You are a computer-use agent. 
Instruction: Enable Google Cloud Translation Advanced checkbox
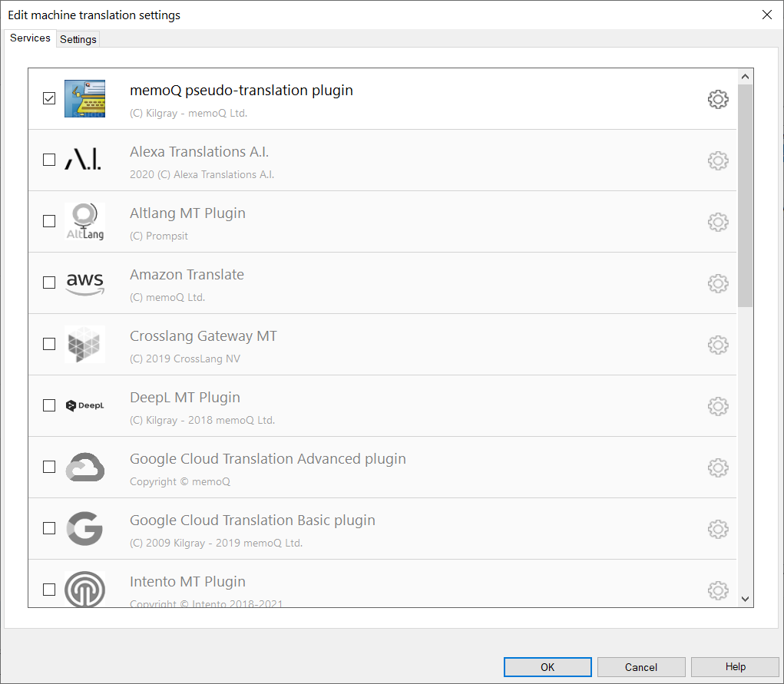pos(49,467)
